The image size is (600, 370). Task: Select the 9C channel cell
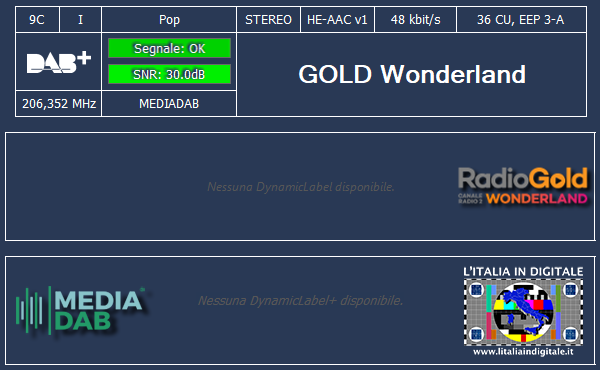[x=37, y=20]
